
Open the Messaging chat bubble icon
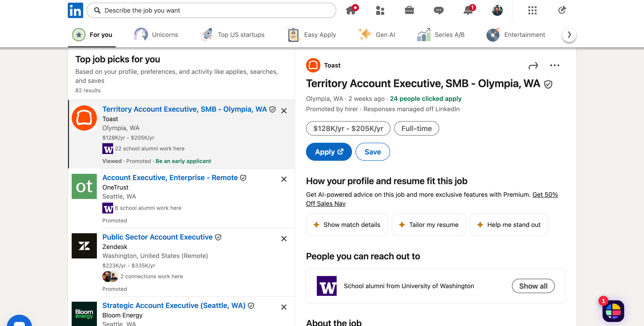438,10
